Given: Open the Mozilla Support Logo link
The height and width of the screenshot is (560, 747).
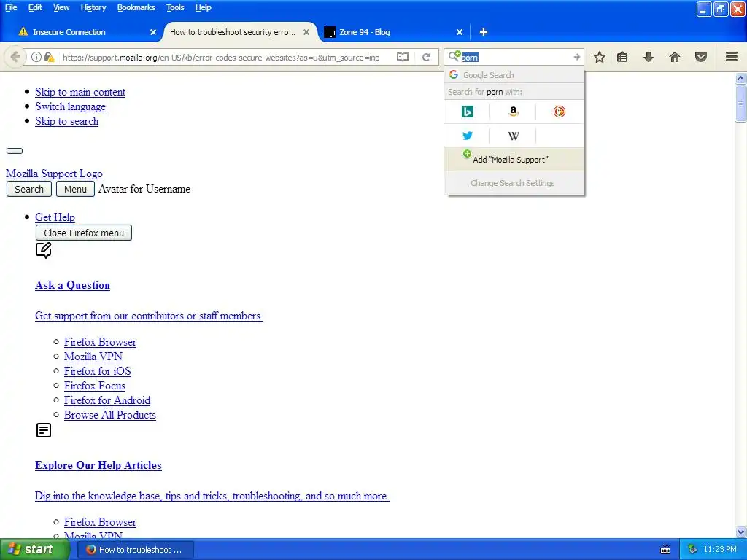Looking at the screenshot, I should tap(54, 174).
